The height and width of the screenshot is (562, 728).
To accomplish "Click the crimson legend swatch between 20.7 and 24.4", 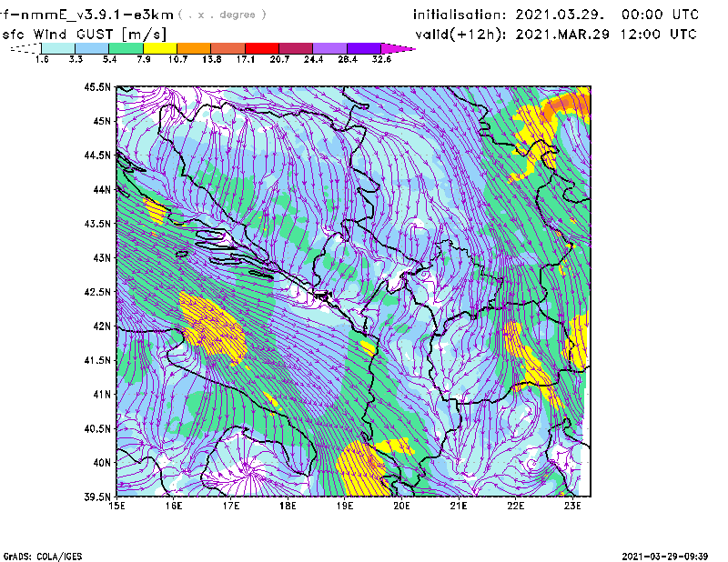I will click(x=297, y=48).
